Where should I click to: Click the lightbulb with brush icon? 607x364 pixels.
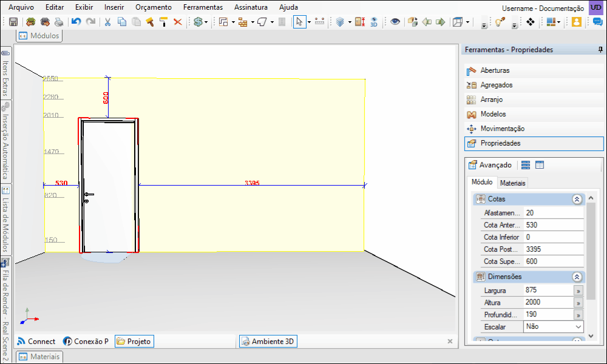pos(500,22)
